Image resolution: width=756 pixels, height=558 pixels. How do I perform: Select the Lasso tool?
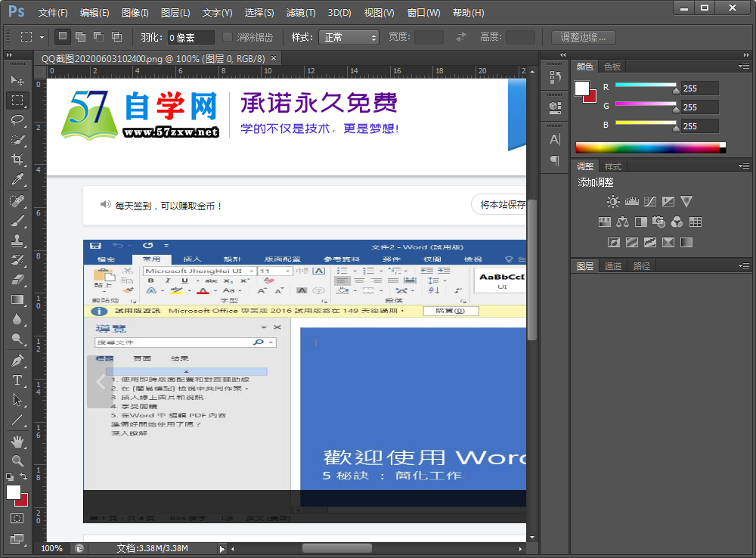(x=17, y=121)
